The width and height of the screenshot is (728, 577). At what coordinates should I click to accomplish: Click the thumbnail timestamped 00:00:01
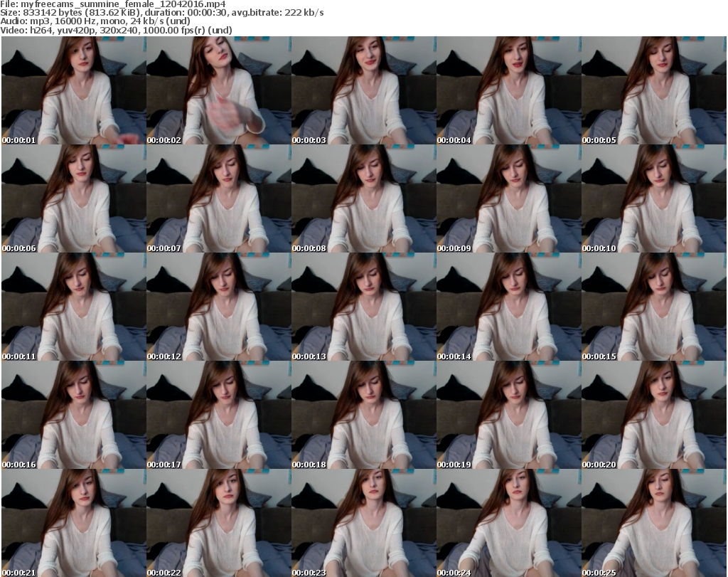(x=73, y=90)
